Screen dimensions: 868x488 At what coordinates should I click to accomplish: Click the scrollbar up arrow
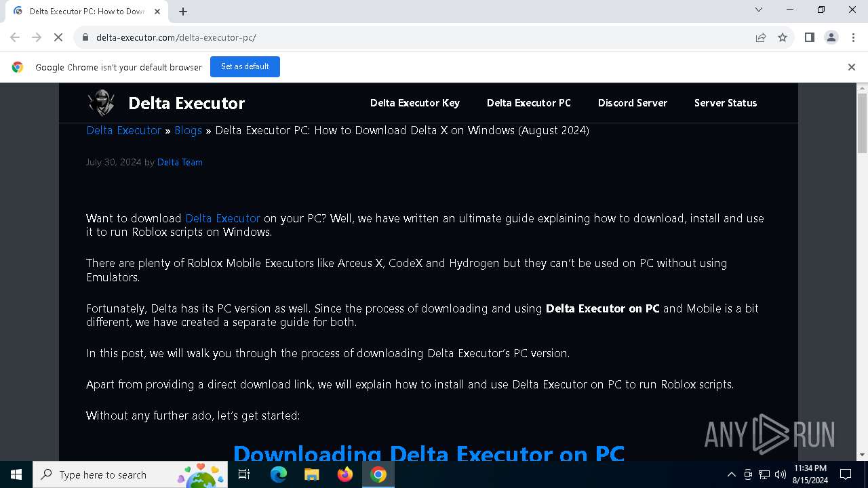863,88
